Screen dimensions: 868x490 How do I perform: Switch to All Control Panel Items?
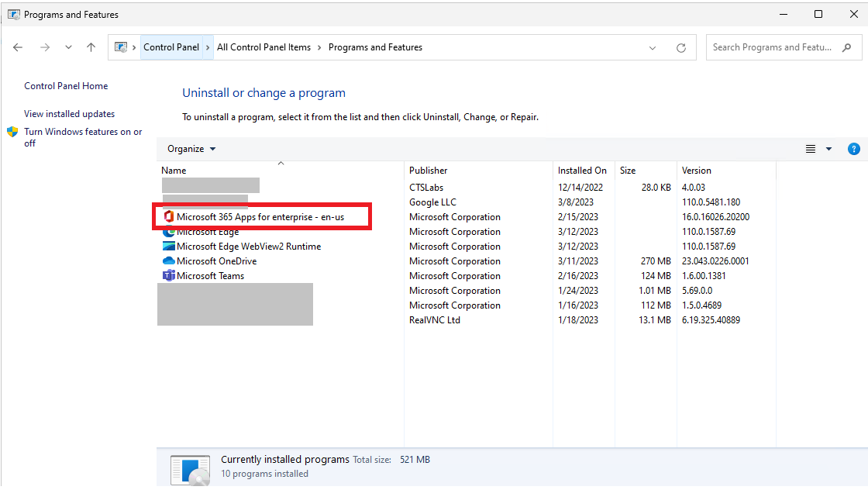click(263, 47)
